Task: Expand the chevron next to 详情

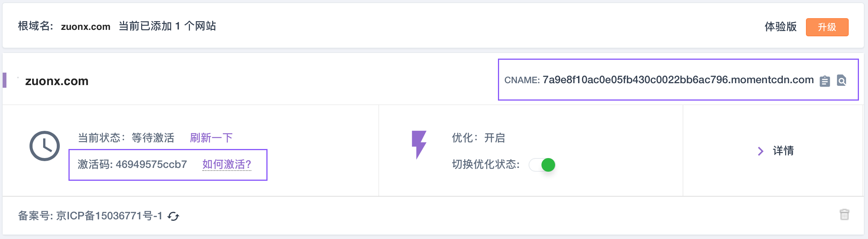Action: point(761,151)
